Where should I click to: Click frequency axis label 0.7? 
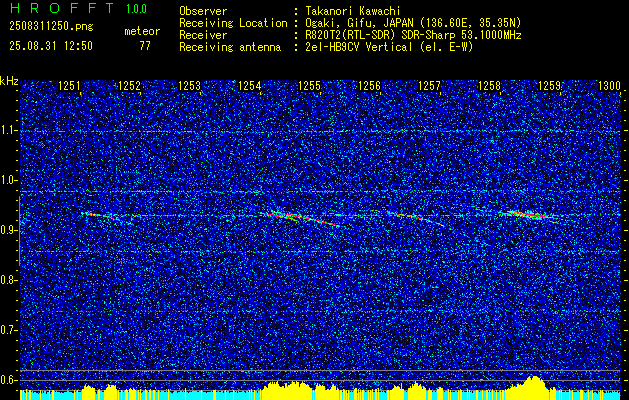[9, 330]
